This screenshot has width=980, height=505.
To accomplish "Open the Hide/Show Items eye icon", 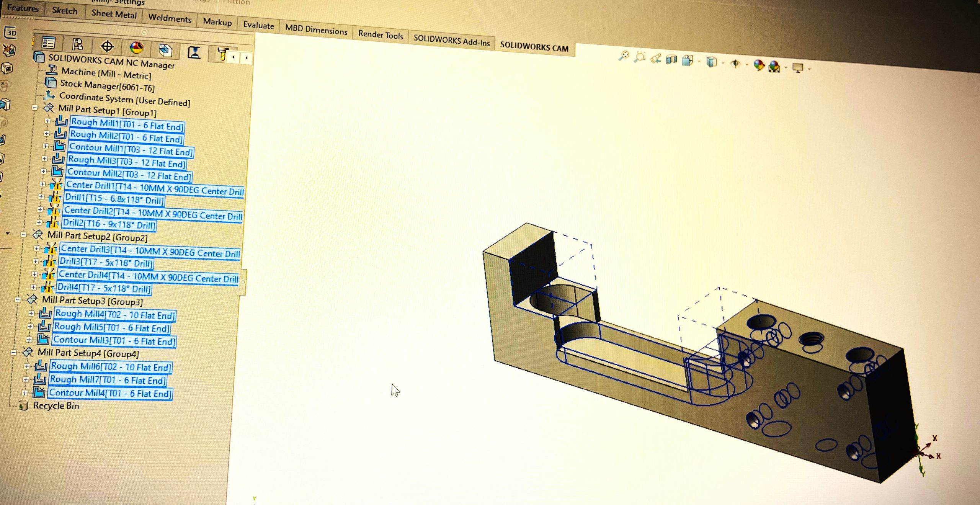I will click(735, 64).
